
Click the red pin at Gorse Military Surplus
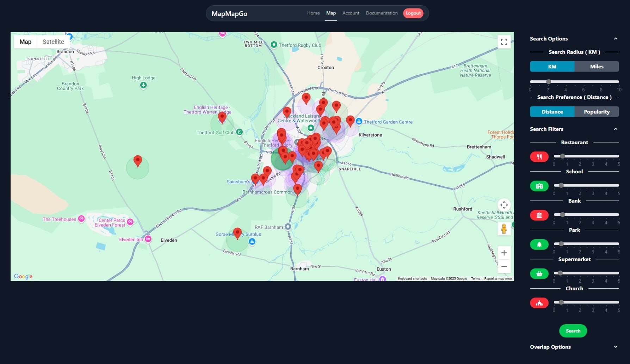[x=237, y=233]
